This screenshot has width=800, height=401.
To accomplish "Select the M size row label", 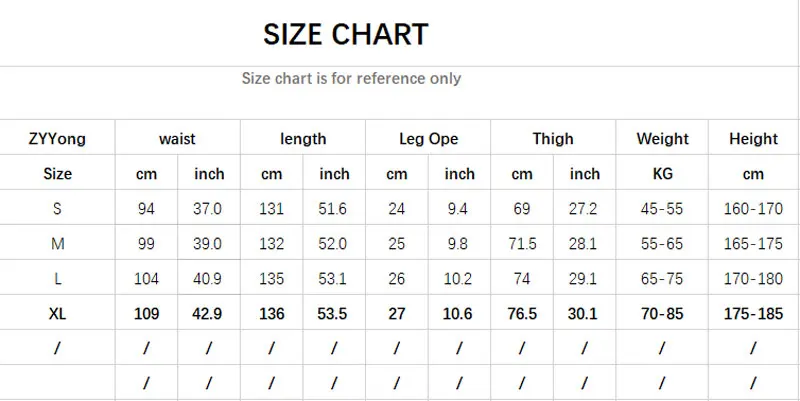I will pos(58,243).
